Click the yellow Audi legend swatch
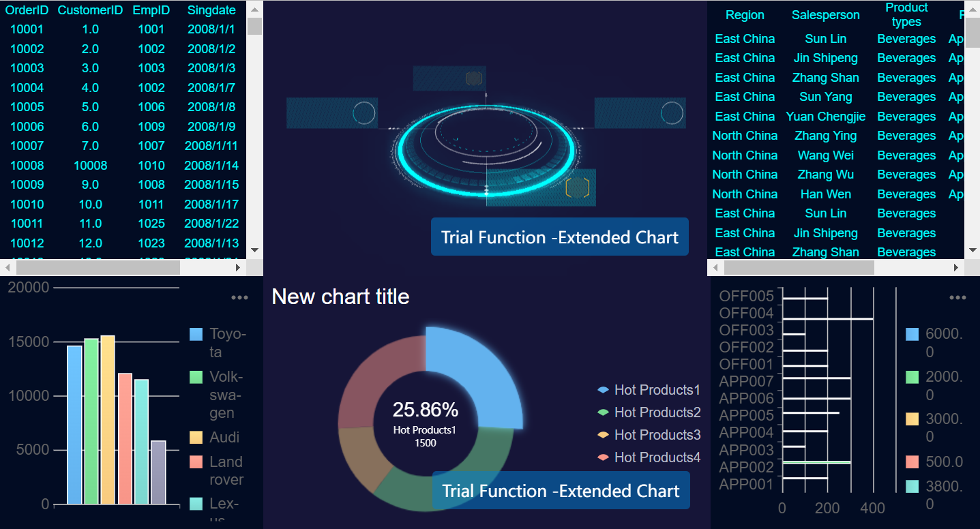 196,437
